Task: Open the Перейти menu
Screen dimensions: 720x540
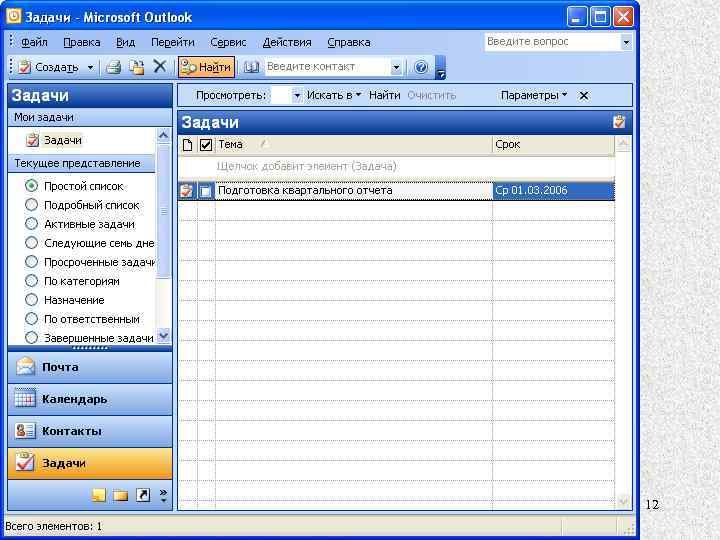Action: 173,42
